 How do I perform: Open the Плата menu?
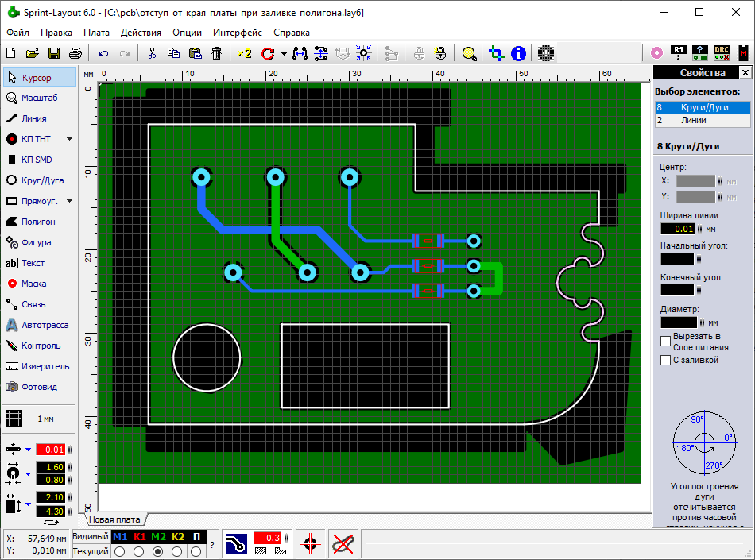[x=96, y=33]
